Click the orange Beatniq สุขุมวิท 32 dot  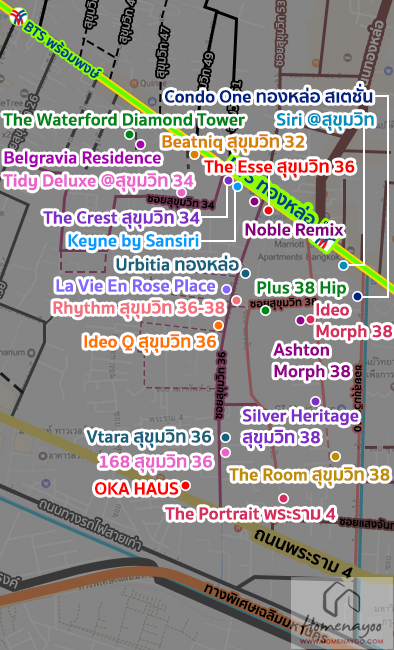pos(194,155)
